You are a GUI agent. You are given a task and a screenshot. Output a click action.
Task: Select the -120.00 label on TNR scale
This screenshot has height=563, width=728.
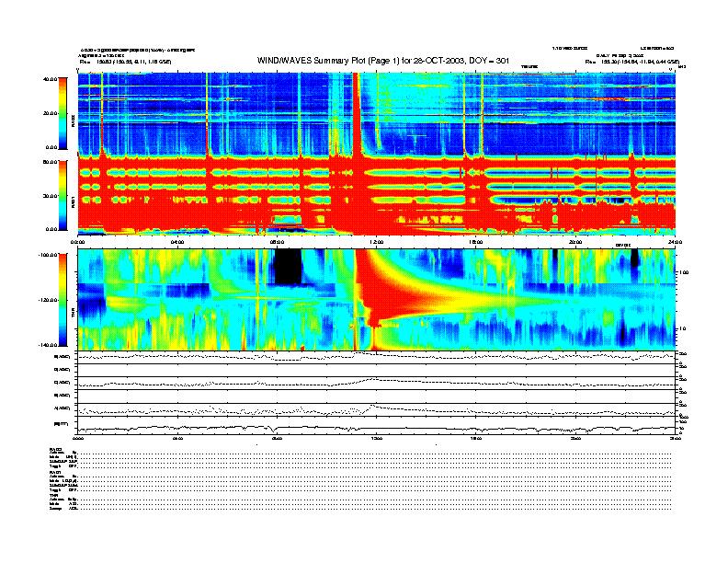(x=48, y=300)
